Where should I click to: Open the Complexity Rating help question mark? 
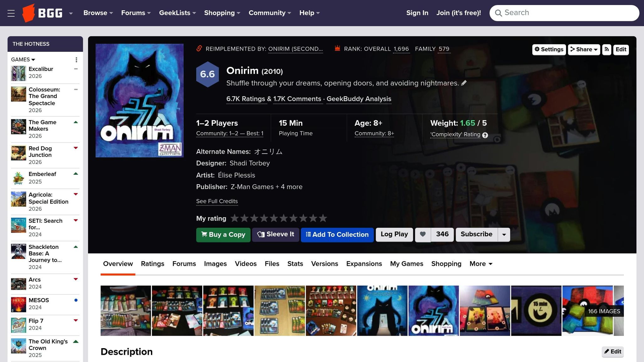(x=485, y=135)
